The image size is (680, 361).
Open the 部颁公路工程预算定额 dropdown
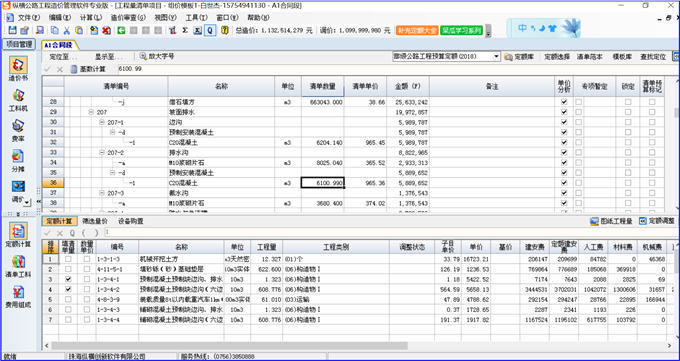tap(496, 56)
